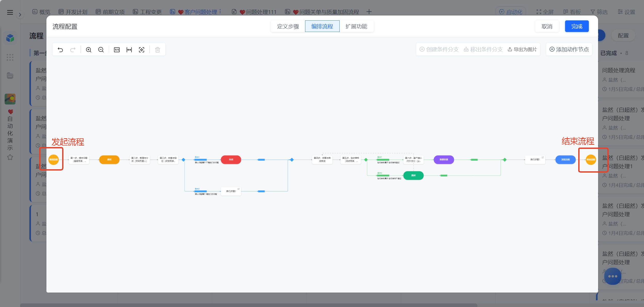This screenshot has height=307, width=644.
Task: Select the orange 通知 action node
Action: [x=109, y=159]
